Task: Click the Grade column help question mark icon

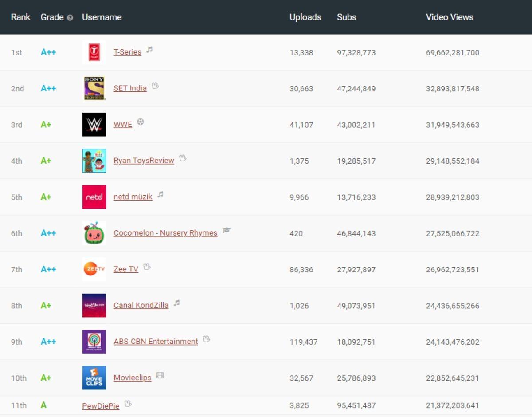Action: tap(69, 17)
